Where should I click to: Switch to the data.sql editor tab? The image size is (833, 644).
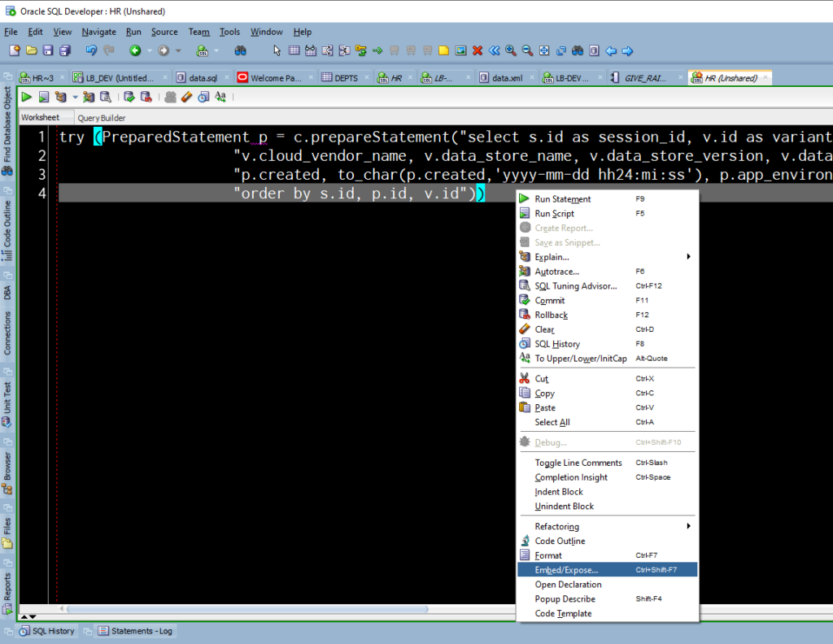click(203, 78)
